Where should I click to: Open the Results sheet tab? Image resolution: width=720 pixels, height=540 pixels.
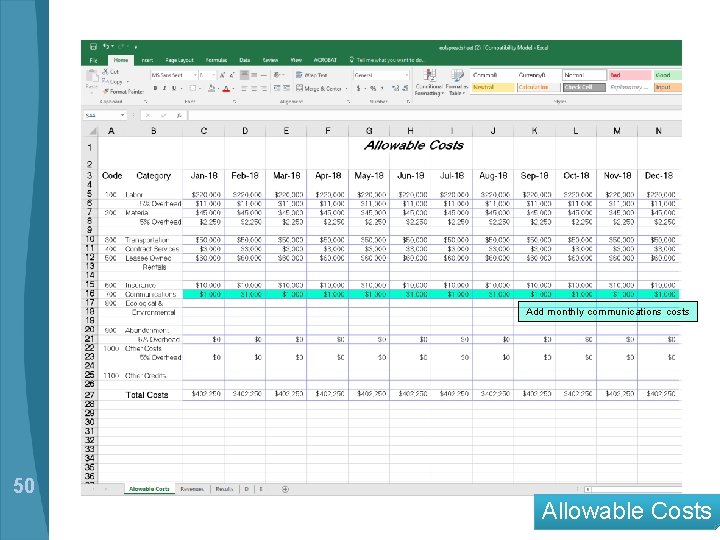pyautogui.click(x=224, y=489)
